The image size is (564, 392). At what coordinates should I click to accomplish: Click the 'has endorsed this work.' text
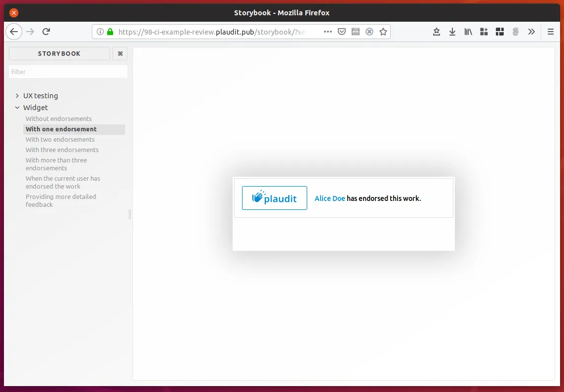click(x=384, y=198)
